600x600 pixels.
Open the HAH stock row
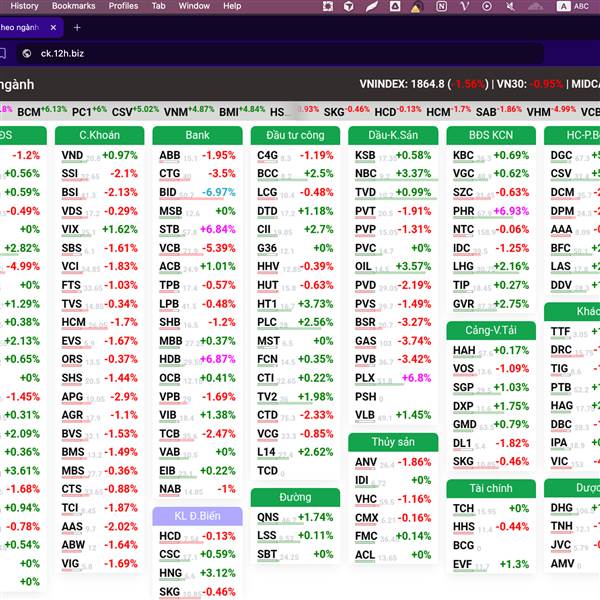pos(491,351)
